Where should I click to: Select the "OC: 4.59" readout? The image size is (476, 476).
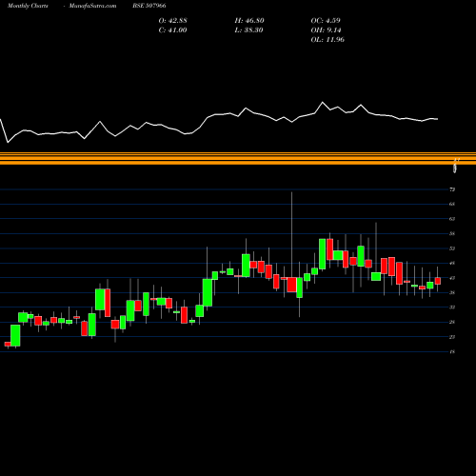click(326, 21)
